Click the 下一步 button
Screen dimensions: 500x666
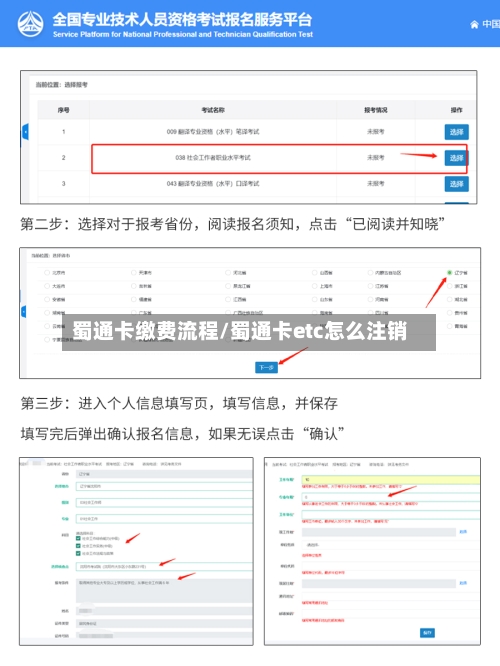266,367
